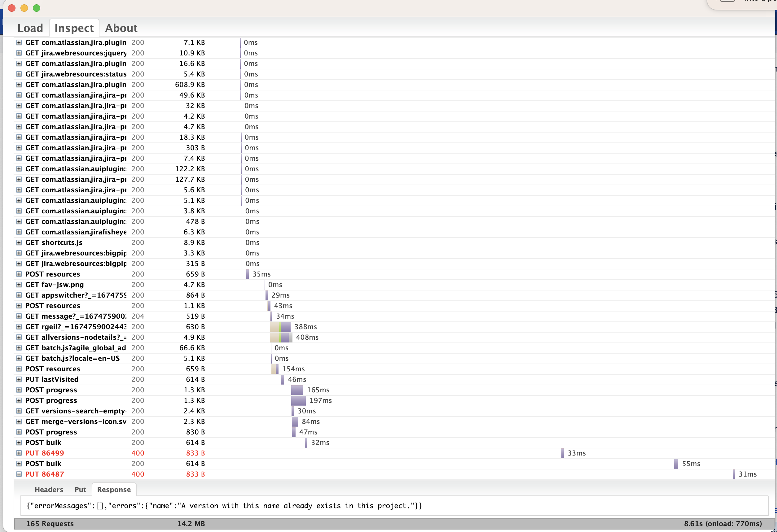Select the GET batch.js?locale=en-US row
The image size is (777, 532).
(x=72, y=358)
